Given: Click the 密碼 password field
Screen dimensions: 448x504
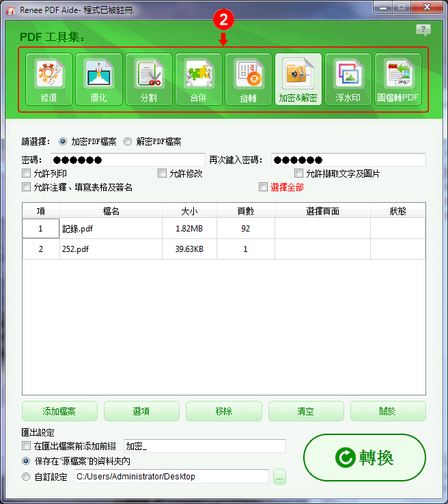Looking at the screenshot, I should (x=128, y=160).
